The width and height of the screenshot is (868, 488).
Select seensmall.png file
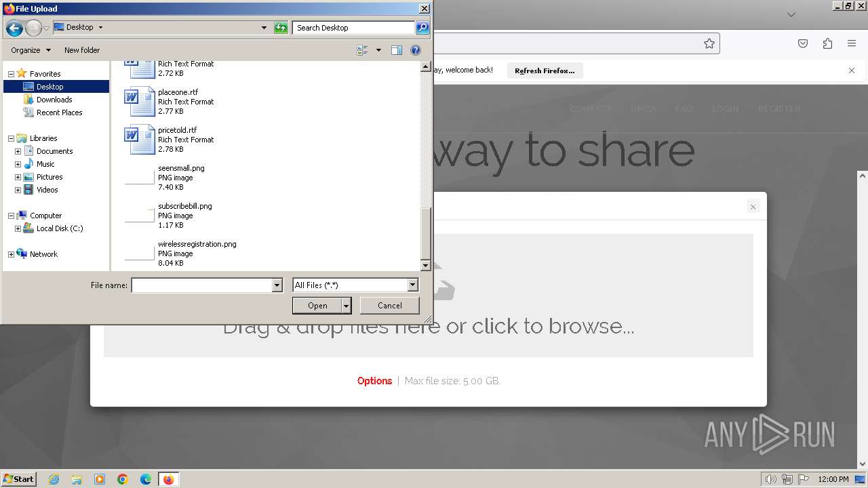click(181, 178)
